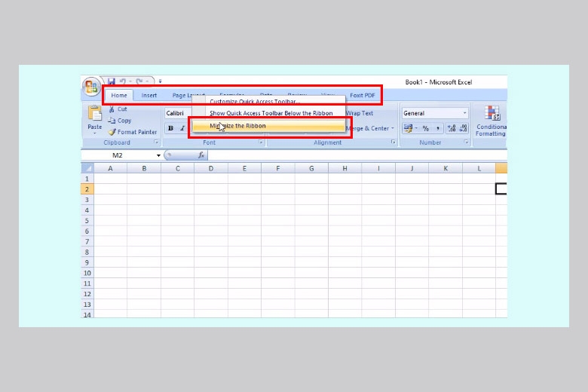Image resolution: width=588 pixels, height=392 pixels.
Task: Open the Foxit PDF tab
Action: pyautogui.click(x=363, y=95)
